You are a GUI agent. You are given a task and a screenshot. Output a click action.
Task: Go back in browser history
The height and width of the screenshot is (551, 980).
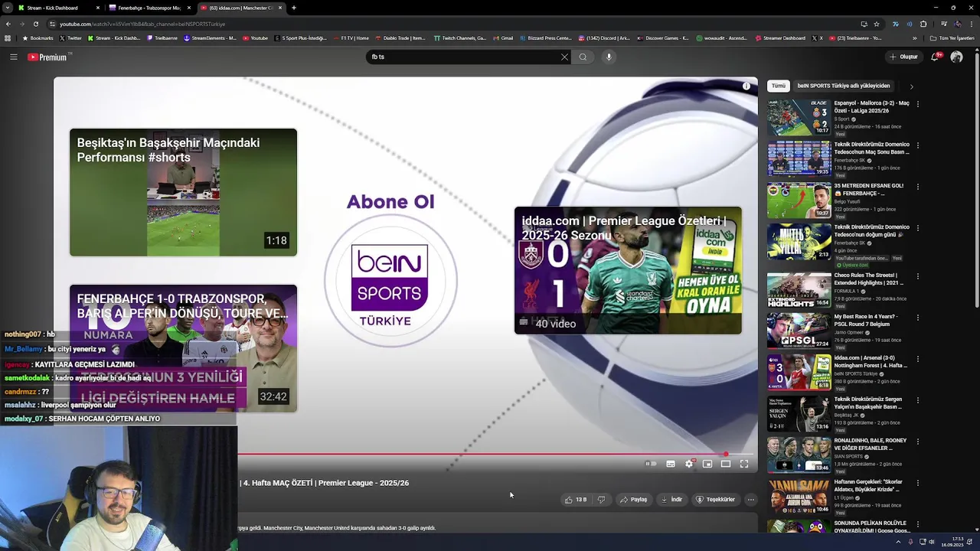(8, 24)
